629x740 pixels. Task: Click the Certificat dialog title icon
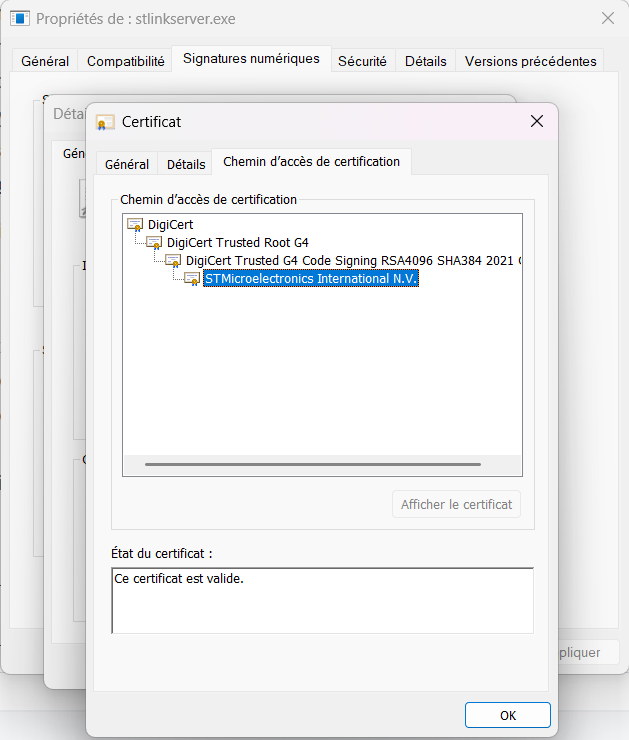click(105, 122)
